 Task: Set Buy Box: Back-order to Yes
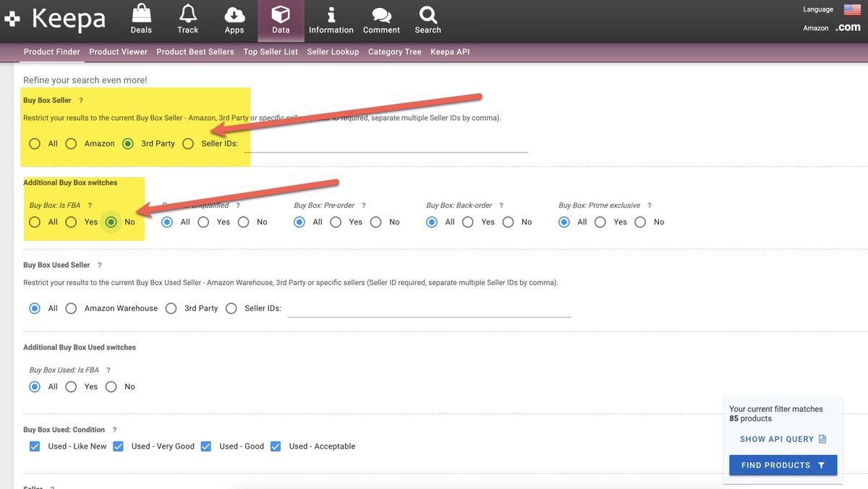coord(468,222)
